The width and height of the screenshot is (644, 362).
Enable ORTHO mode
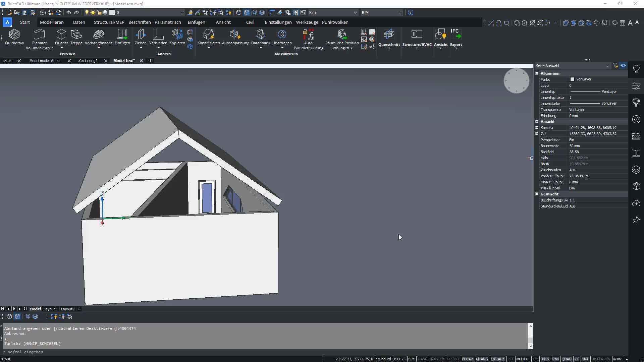[453, 359]
